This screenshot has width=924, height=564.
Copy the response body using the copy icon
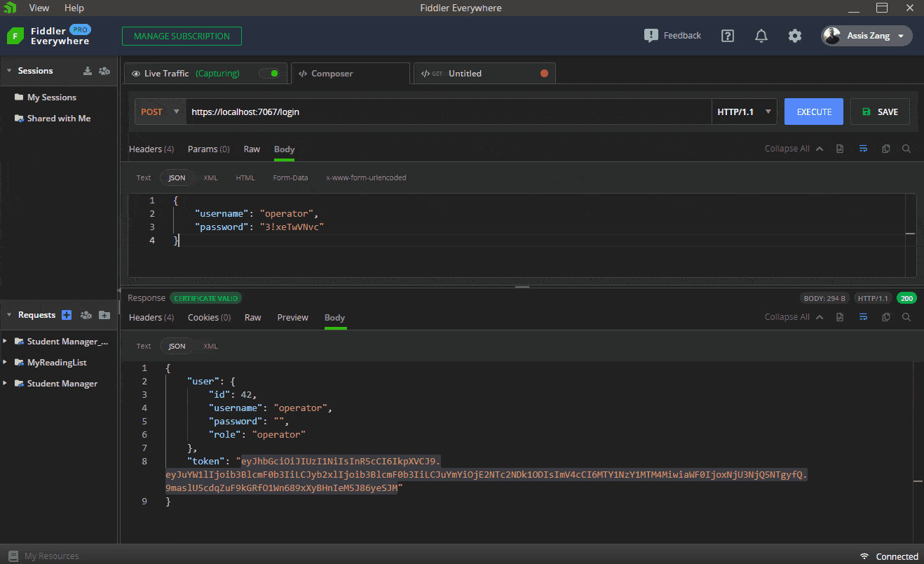[x=885, y=317]
